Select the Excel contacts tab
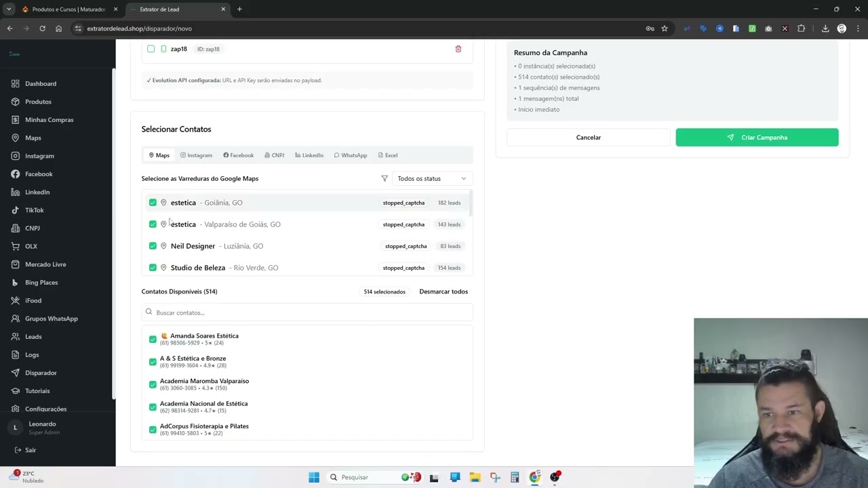Viewport: 868px width, 488px height. pyautogui.click(x=388, y=155)
